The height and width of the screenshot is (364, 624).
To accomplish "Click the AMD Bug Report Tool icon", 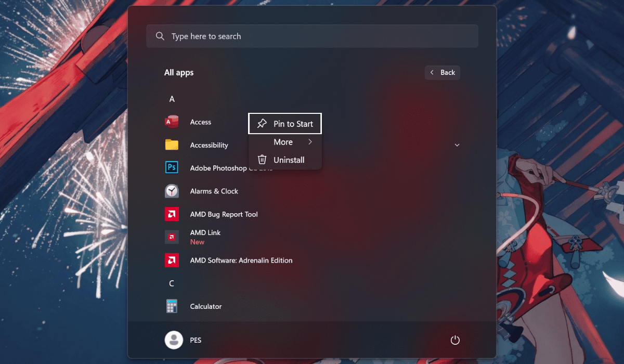I will pyautogui.click(x=172, y=214).
